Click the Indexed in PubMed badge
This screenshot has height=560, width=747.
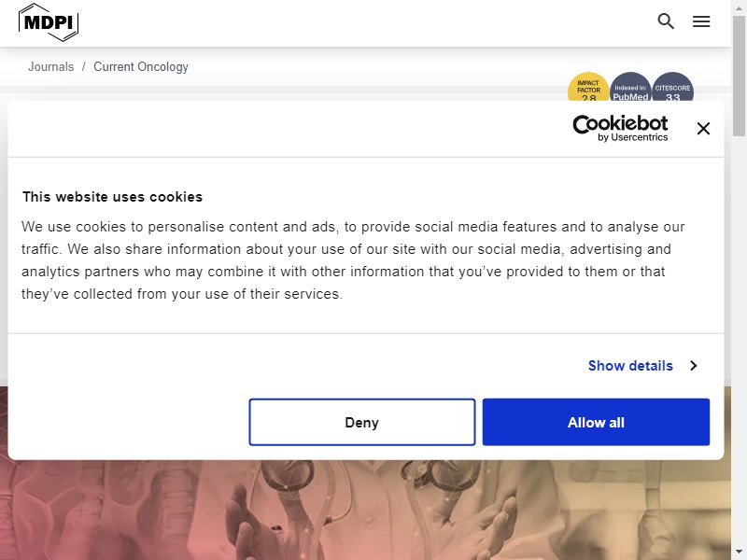click(630, 88)
